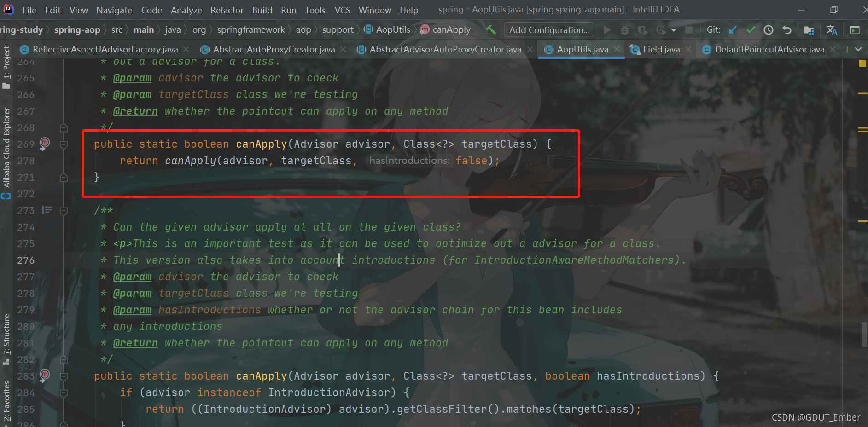The width and height of the screenshot is (868, 427).
Task: Click the IntelliJ IDEA app logo icon
Action: click(x=8, y=9)
